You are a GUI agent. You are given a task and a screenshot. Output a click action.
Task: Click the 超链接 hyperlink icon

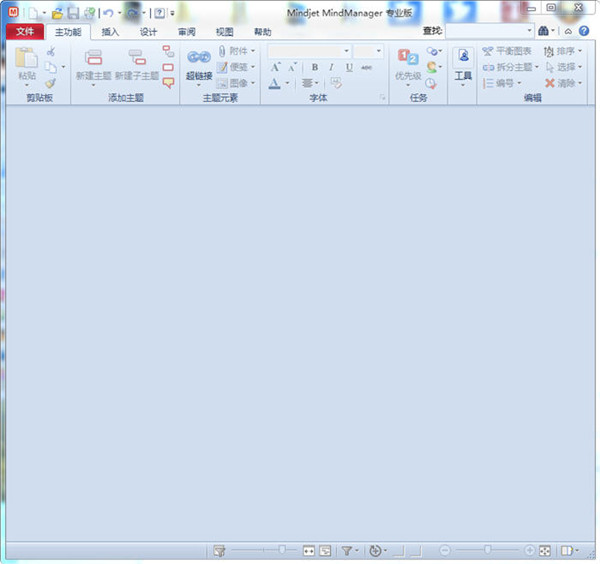198,59
